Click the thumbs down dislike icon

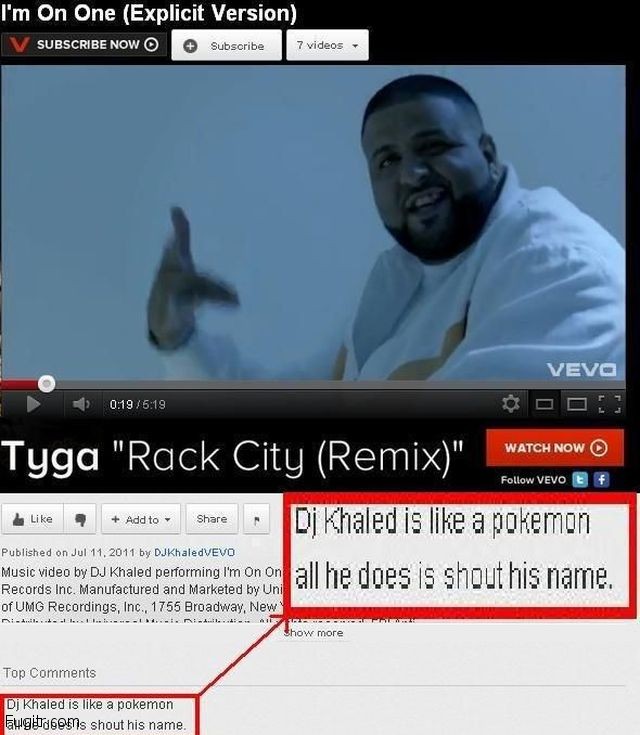80,519
